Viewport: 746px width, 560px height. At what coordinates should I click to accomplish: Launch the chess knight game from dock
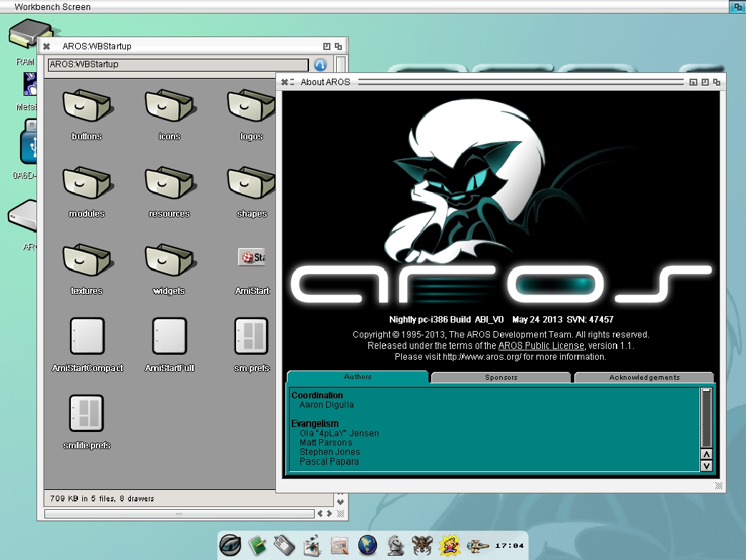tap(396, 546)
